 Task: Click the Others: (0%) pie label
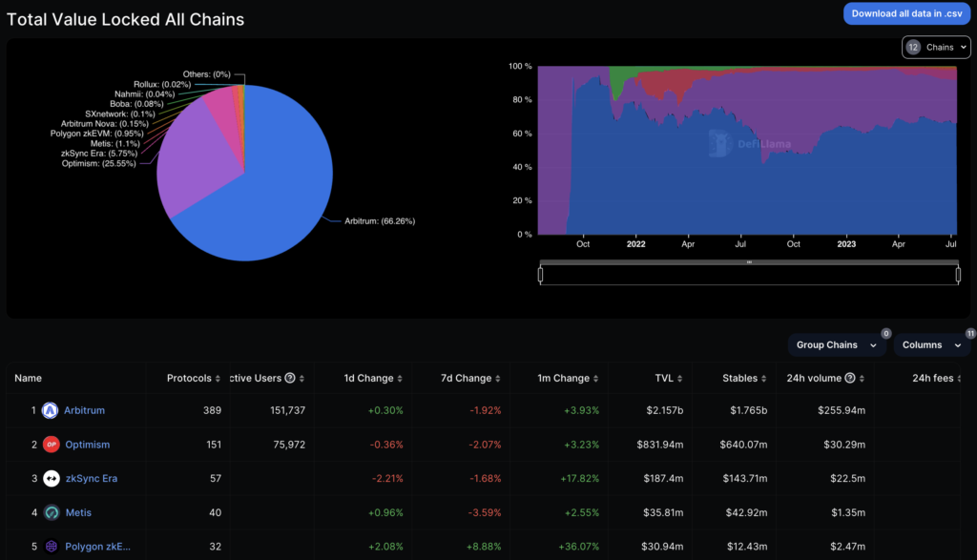coord(206,74)
